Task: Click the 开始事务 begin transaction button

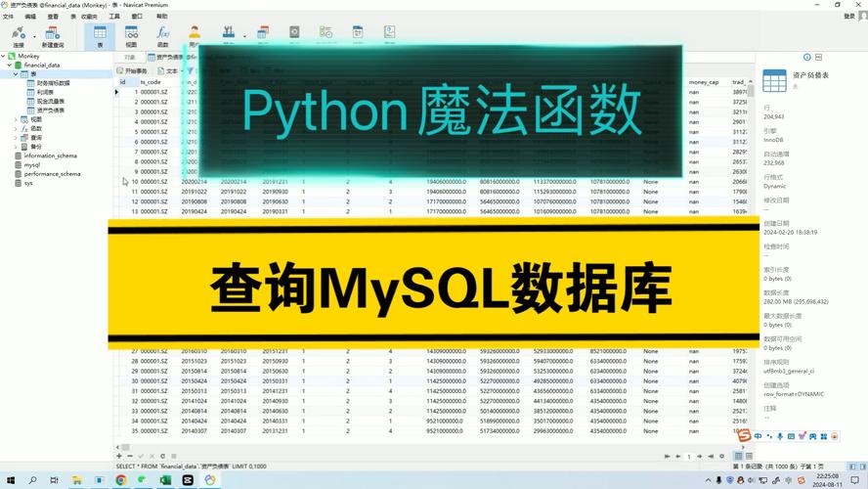Action: click(132, 70)
